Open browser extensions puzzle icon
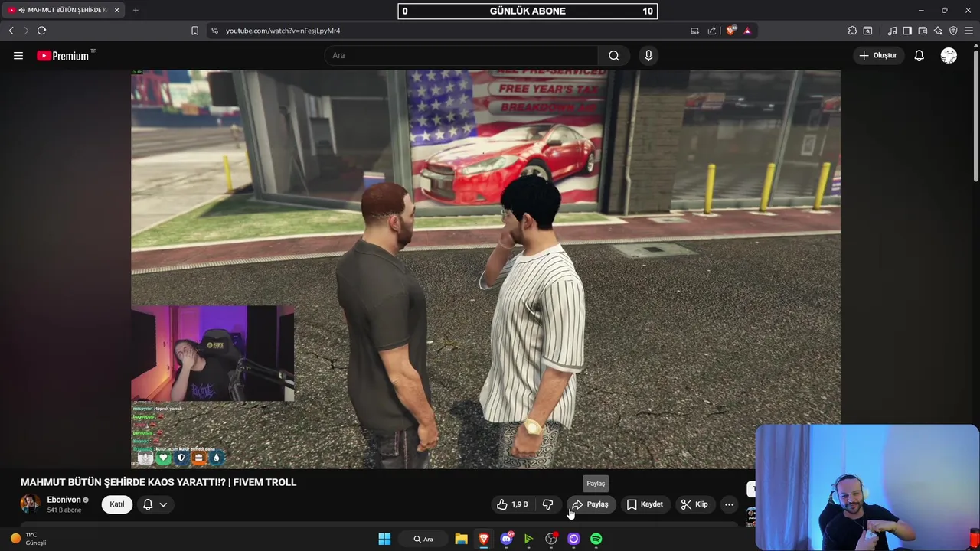 852,31
